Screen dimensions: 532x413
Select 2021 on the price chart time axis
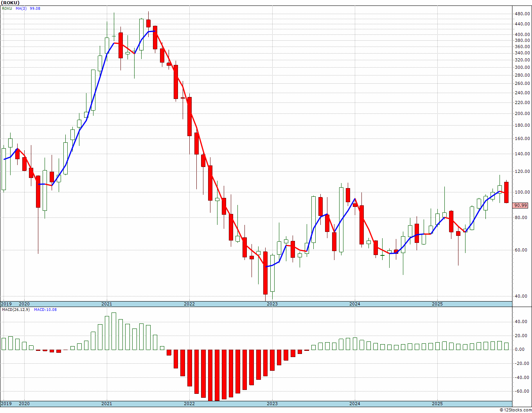[107, 304]
